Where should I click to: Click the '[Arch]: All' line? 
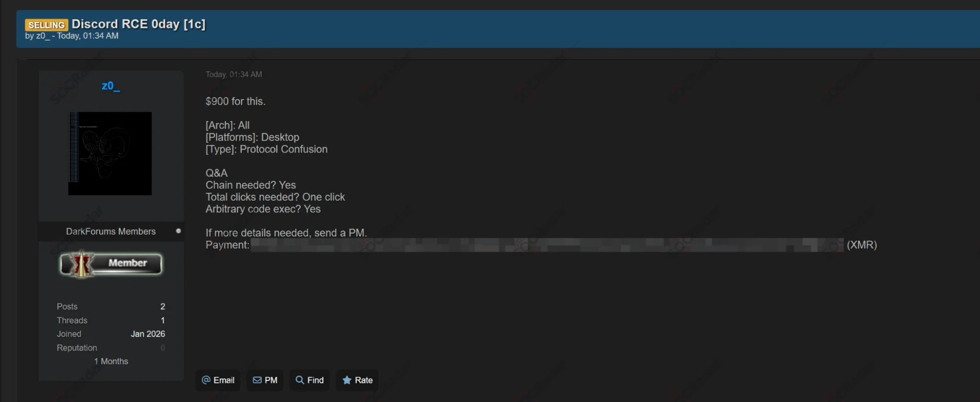click(227, 126)
